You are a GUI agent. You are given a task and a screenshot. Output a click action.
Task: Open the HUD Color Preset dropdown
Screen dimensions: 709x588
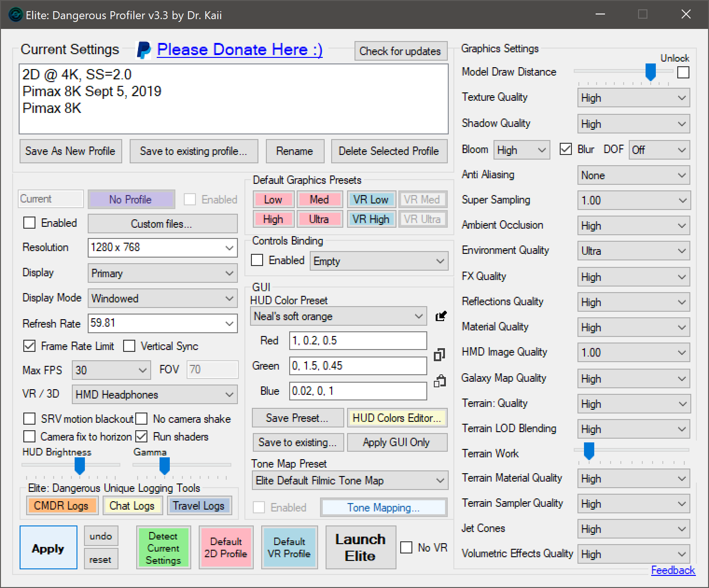pos(339,316)
